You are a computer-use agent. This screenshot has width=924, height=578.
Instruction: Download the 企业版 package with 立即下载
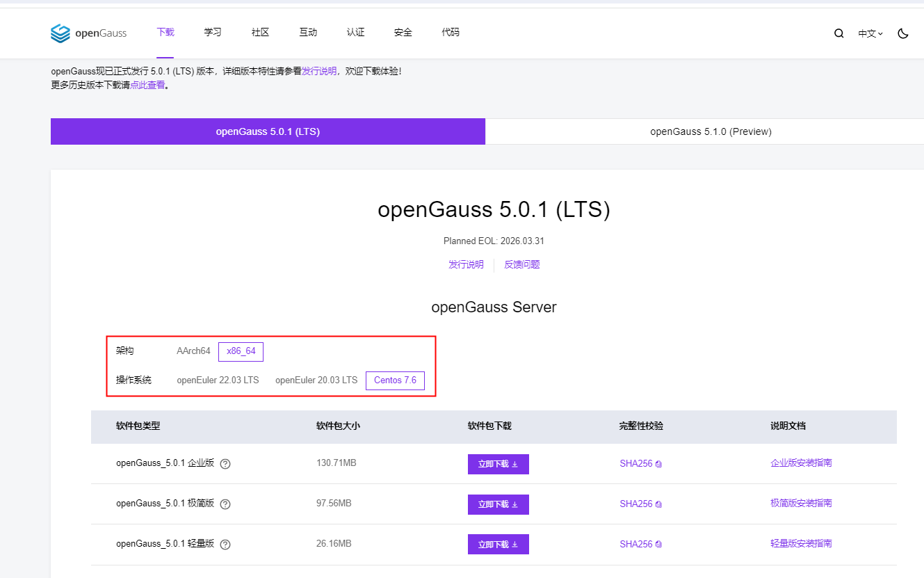pyautogui.click(x=498, y=464)
